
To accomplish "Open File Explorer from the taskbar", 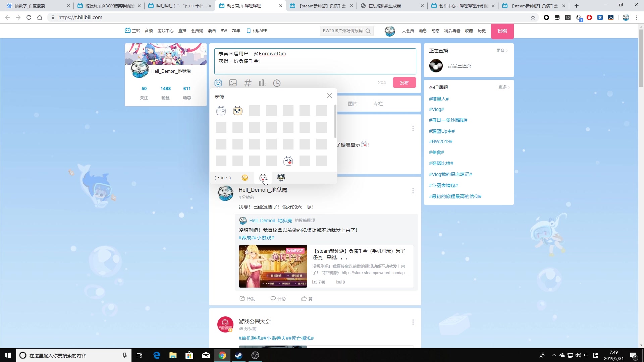I will 173,355.
